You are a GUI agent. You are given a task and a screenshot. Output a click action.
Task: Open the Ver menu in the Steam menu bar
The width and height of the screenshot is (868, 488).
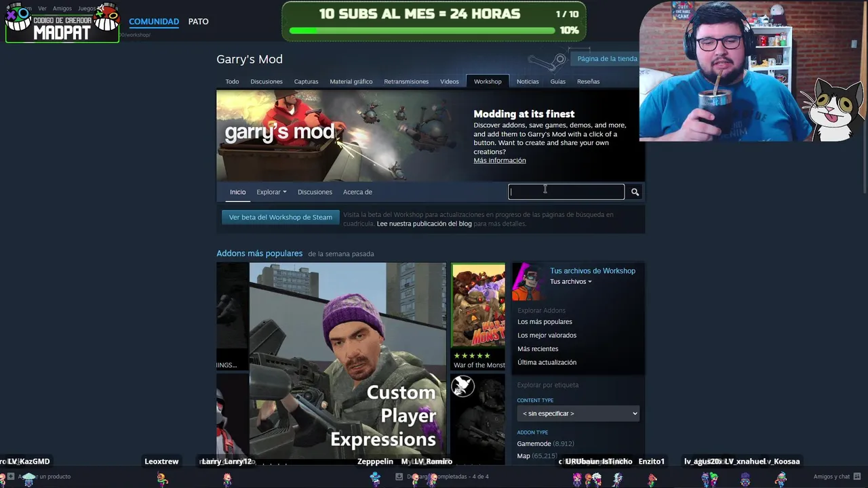(x=42, y=8)
